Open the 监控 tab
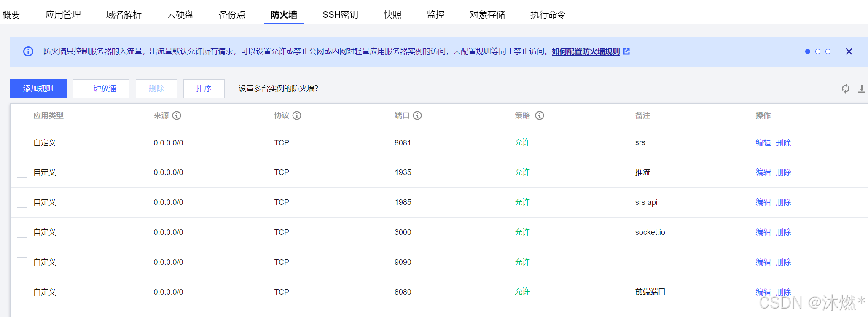 (x=435, y=15)
